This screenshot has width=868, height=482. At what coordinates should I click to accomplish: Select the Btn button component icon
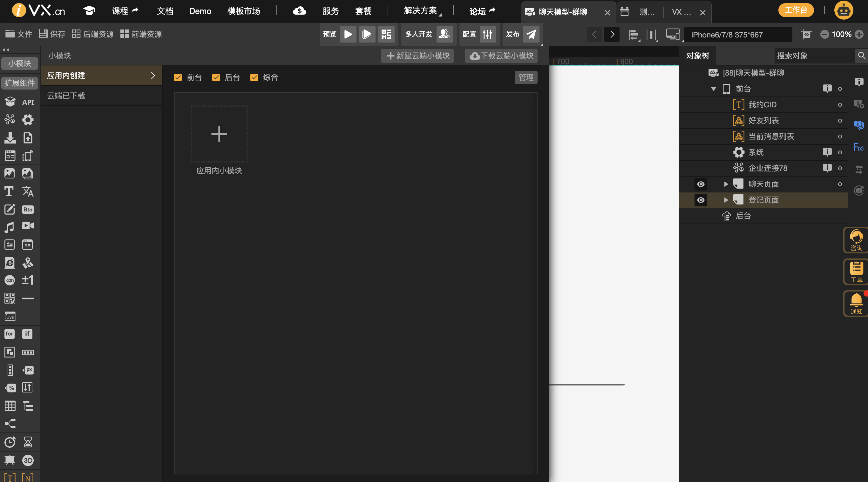point(28,210)
